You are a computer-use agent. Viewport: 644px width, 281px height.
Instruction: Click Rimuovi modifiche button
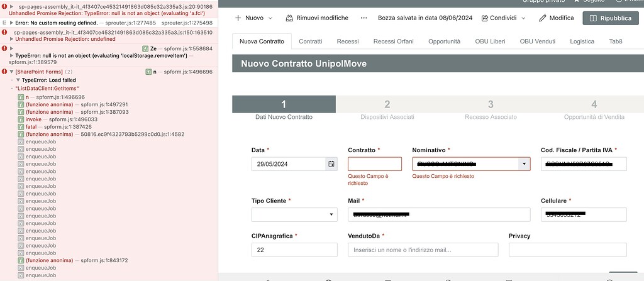point(317,18)
